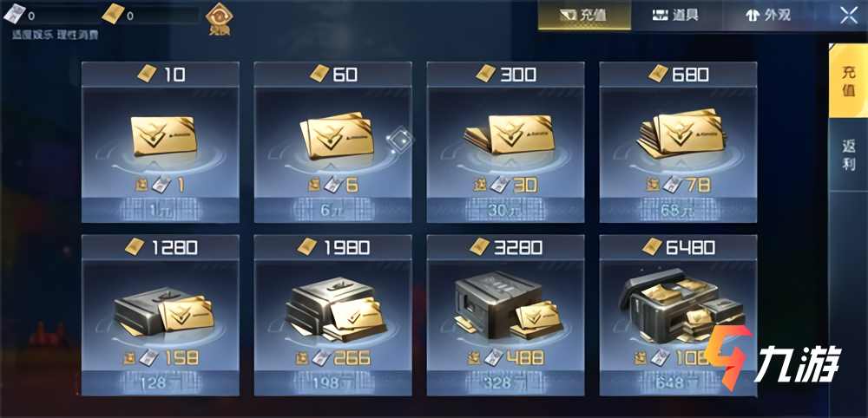868x418 pixels.
Task: Close the shop with the X
Action: 849,16
